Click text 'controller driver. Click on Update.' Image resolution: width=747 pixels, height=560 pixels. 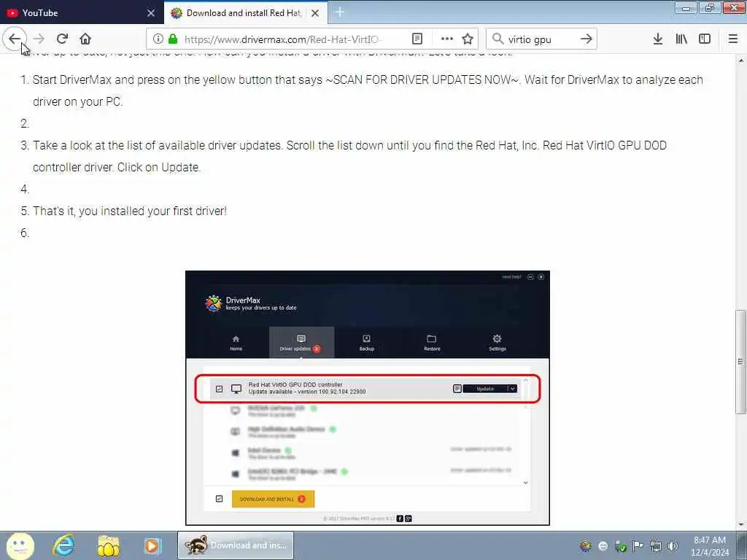[117, 167]
